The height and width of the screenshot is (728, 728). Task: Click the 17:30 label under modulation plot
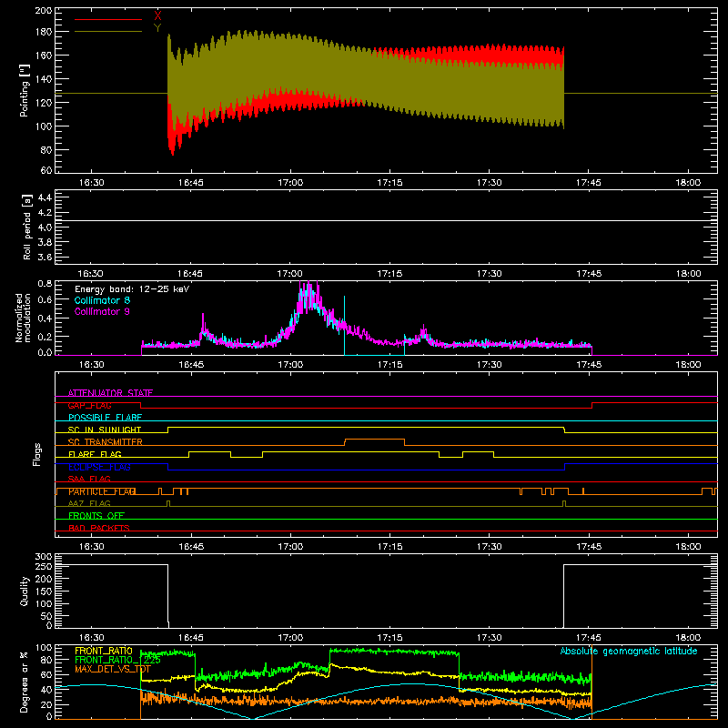pyautogui.click(x=490, y=365)
